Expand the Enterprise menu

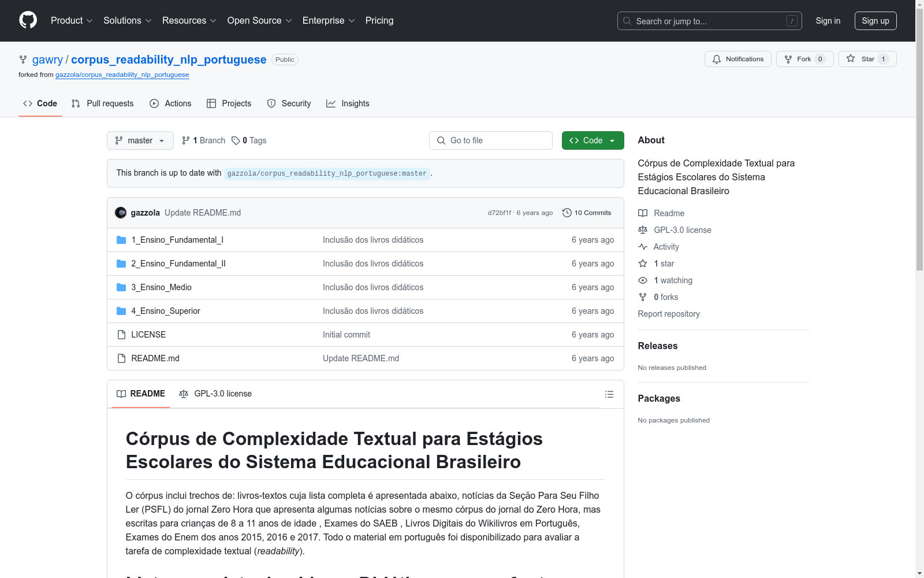point(329,20)
